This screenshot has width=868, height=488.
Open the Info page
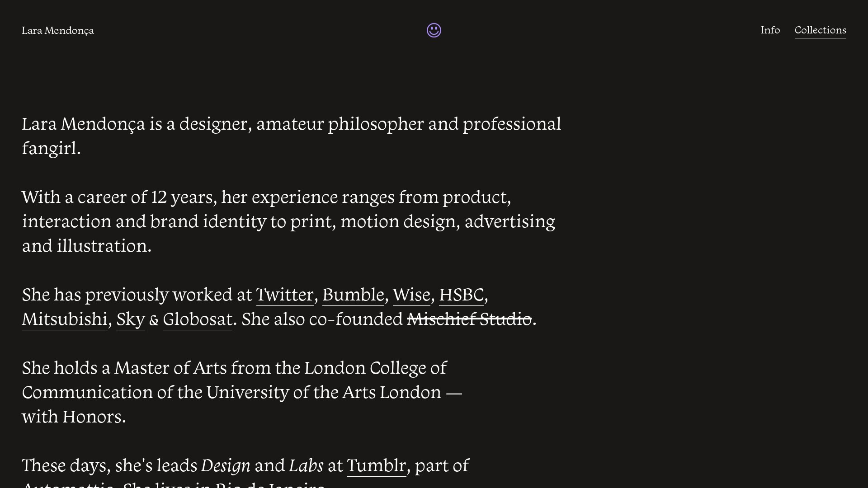(770, 30)
